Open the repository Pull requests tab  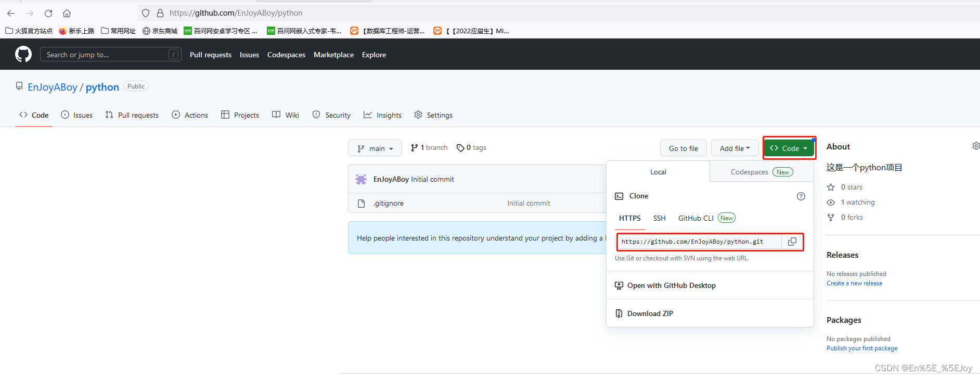pyautogui.click(x=132, y=115)
